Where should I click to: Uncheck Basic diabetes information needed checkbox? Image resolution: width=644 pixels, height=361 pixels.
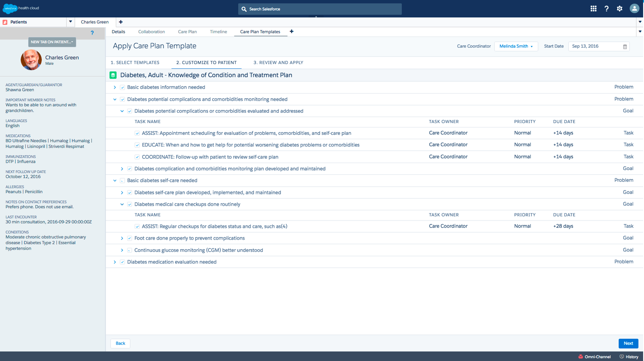[123, 87]
